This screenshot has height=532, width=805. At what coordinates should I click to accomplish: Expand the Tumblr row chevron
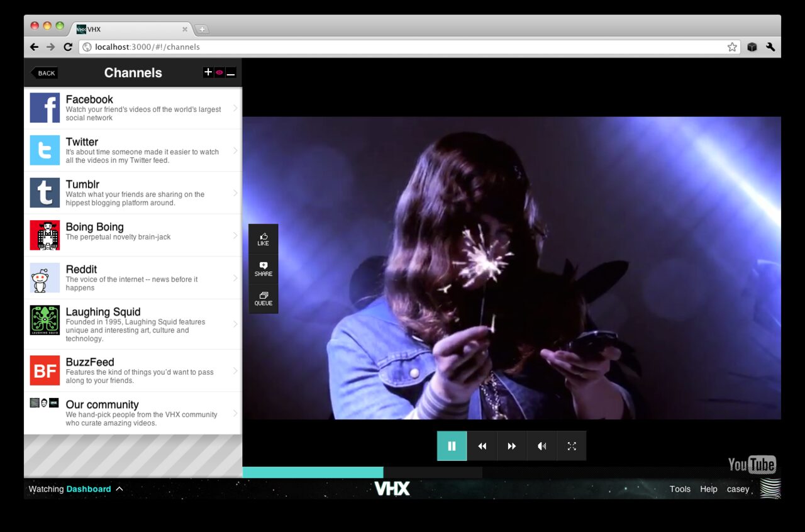(x=235, y=193)
